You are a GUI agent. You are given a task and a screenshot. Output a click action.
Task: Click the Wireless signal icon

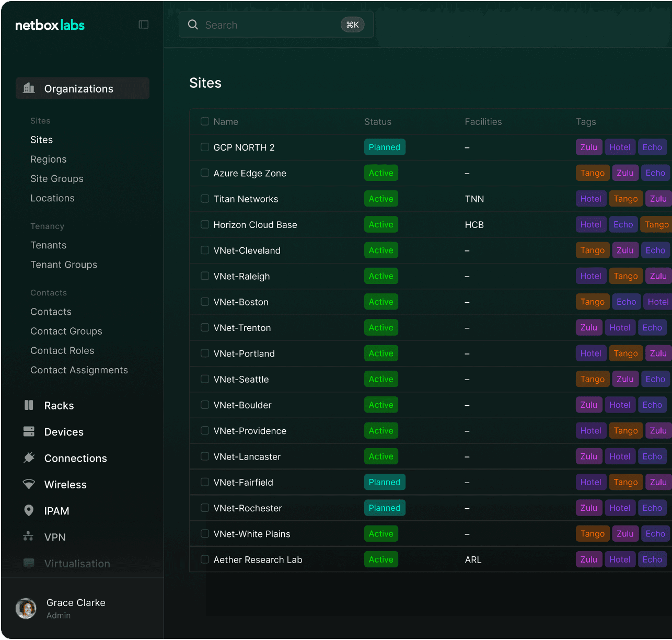coord(29,484)
